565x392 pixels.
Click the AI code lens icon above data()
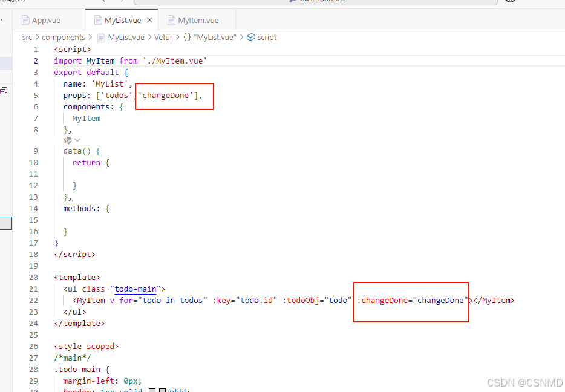click(x=67, y=140)
